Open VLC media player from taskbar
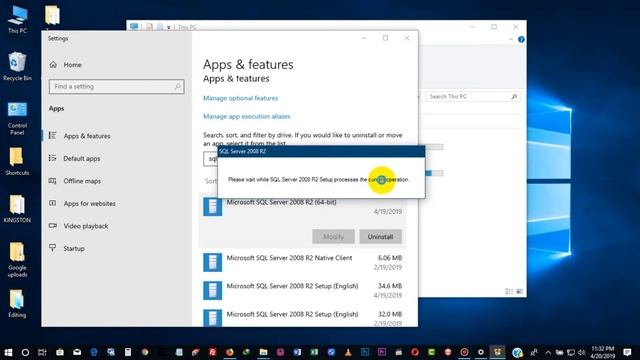Image resolution: width=640 pixels, height=360 pixels. 348,352
